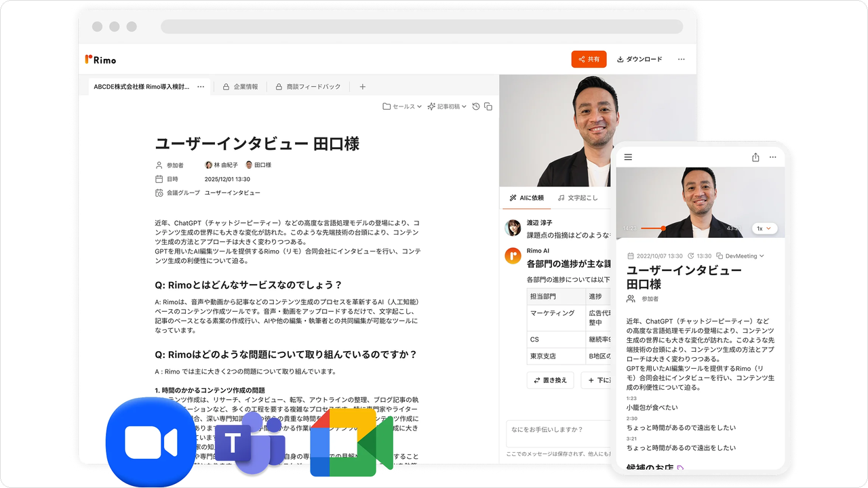This screenshot has height=488, width=868.
Task: Switch to the 商談フィードバック tab
Action: tap(308, 87)
